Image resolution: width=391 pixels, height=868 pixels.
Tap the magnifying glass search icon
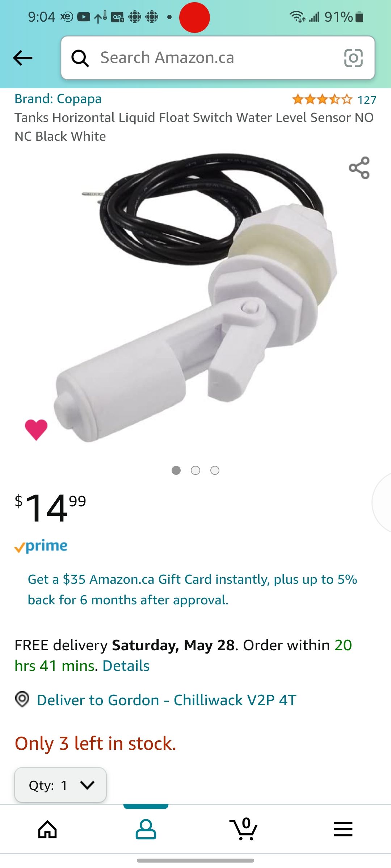coord(80,58)
